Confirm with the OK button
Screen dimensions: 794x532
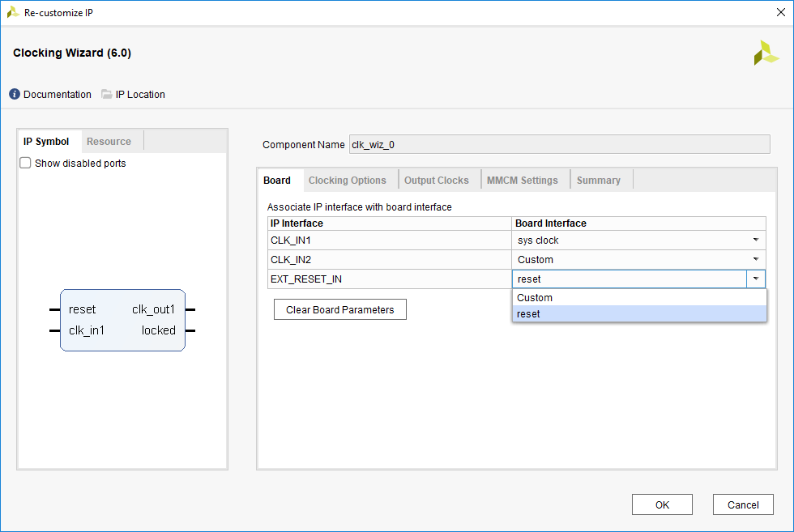662,504
